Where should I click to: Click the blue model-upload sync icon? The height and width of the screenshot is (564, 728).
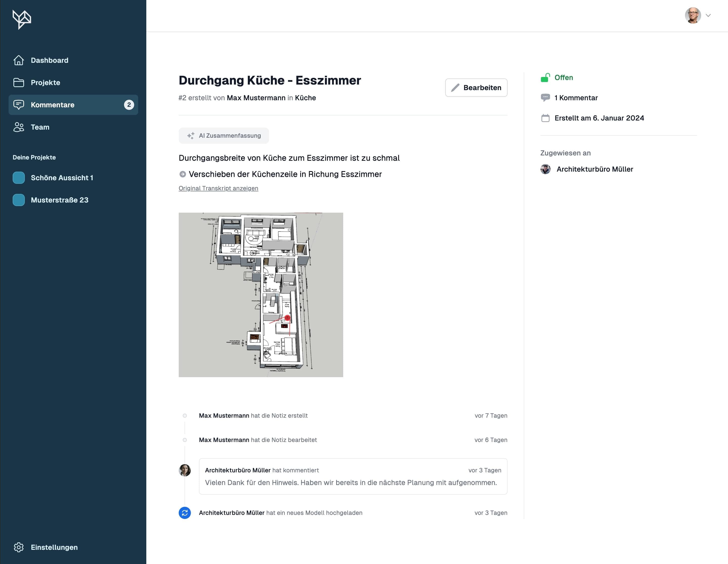pos(185,513)
